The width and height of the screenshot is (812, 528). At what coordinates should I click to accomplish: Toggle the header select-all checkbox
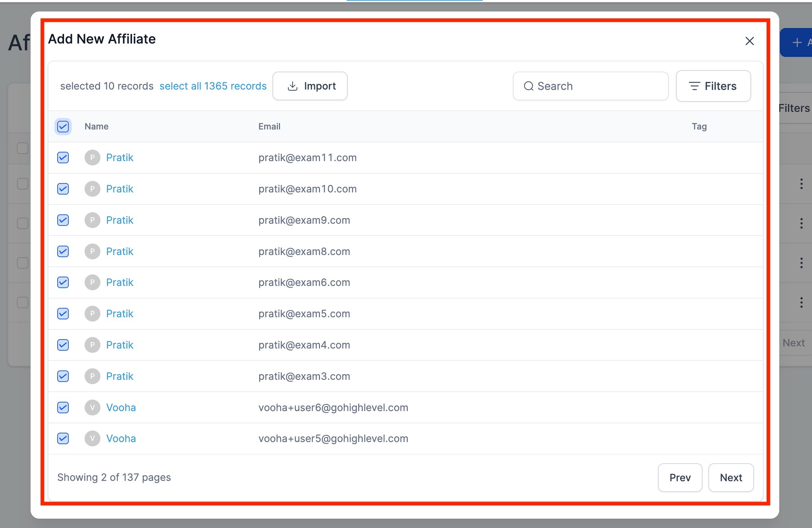pos(63,127)
